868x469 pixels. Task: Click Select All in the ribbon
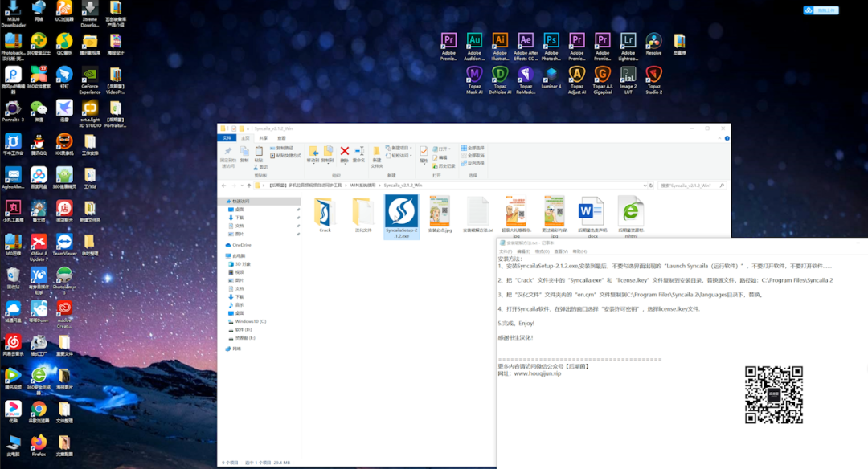pyautogui.click(x=473, y=149)
